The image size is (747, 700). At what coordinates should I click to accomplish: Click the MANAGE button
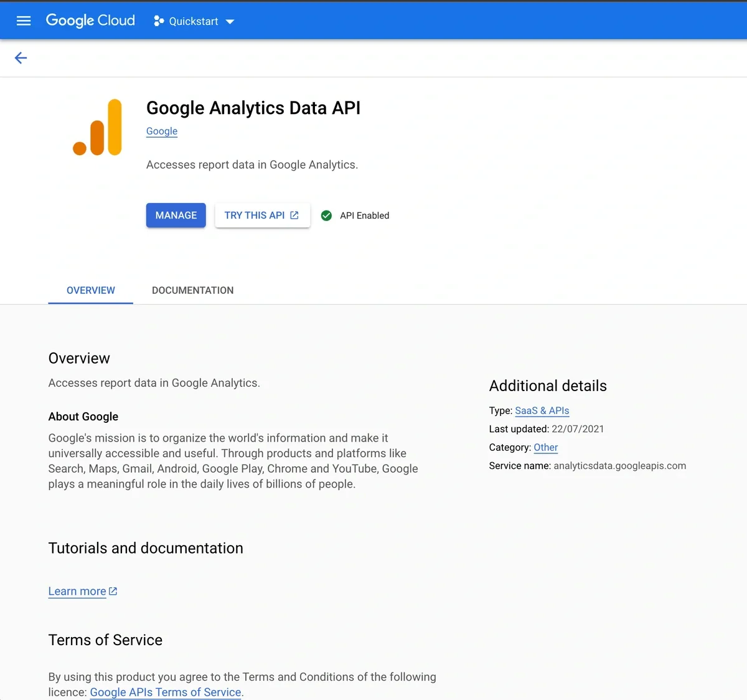176,215
